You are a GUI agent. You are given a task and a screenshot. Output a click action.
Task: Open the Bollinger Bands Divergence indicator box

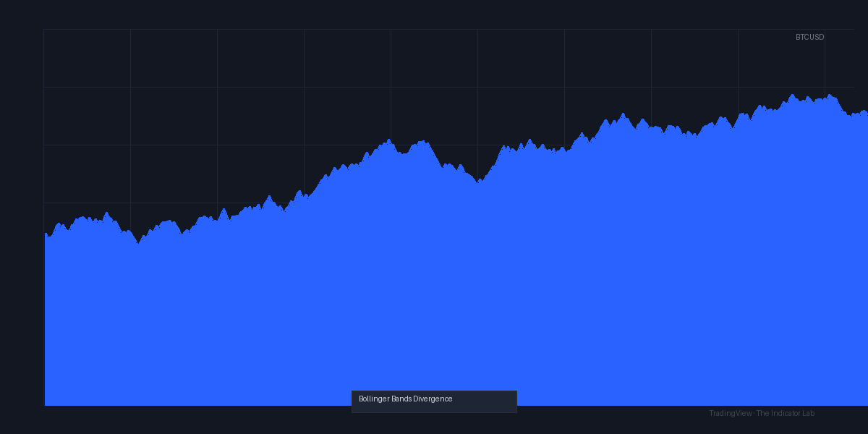pos(434,401)
